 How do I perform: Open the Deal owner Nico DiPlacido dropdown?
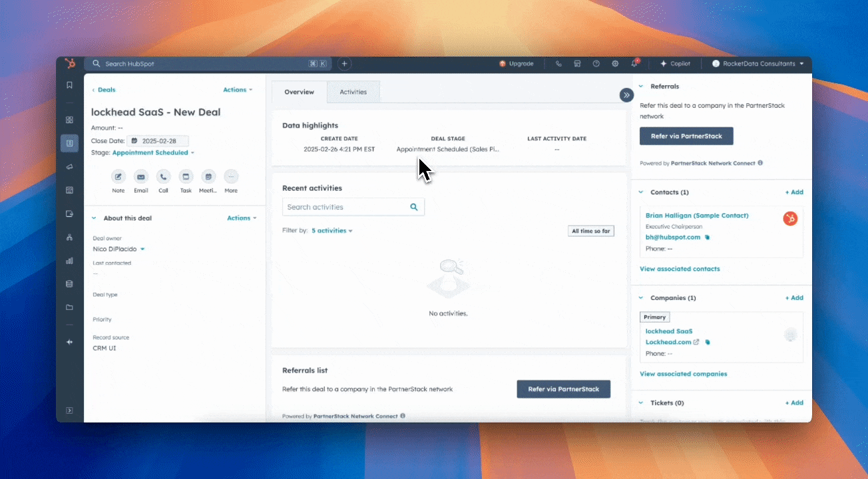click(x=118, y=249)
